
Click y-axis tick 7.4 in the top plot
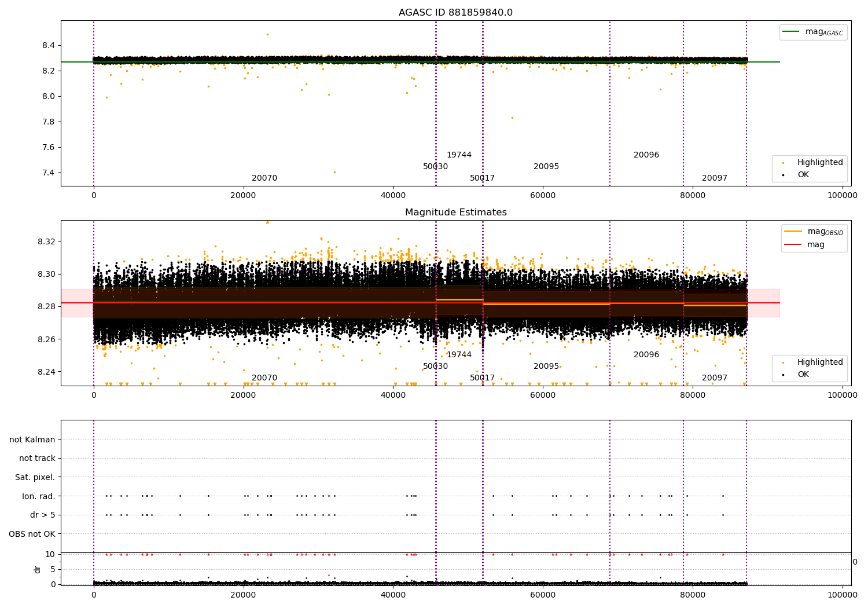[x=48, y=173]
